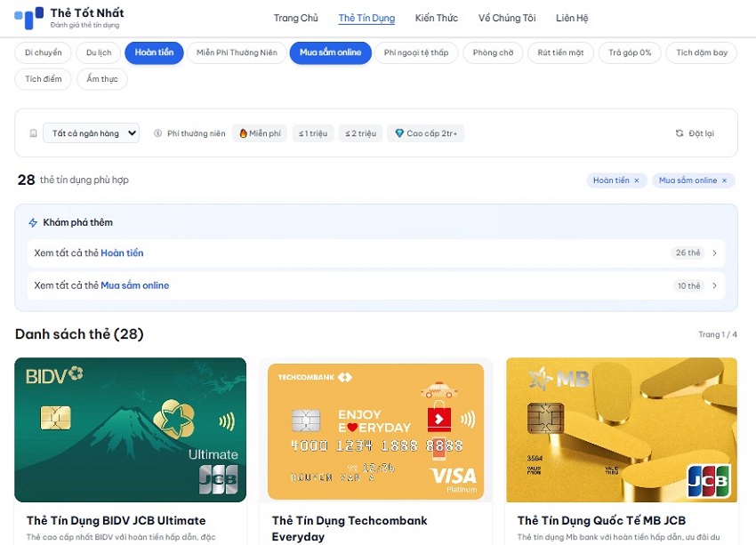Click the BIDV JCB Ultimate card image
The image size is (756, 545).
130,429
